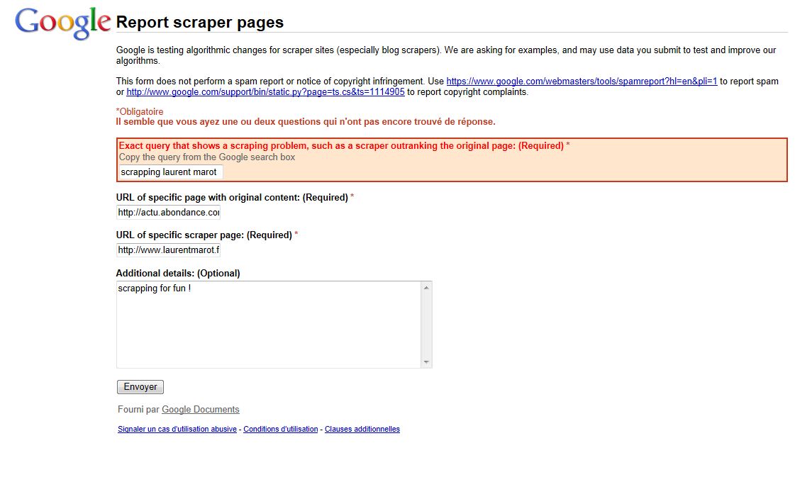This screenshot has width=812, height=504.
Task: Open 'Conditions d'utilisation' link
Action: [x=281, y=429]
